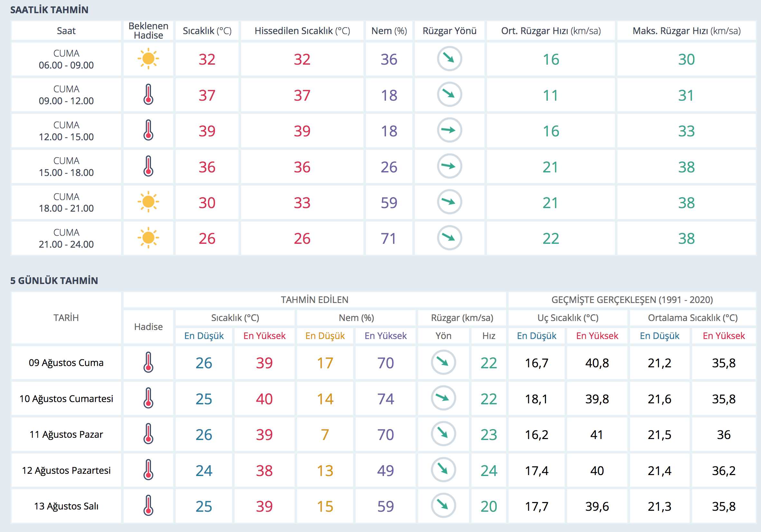The height and width of the screenshot is (532, 761).
Task: Click the thermometer icon for 13 Ağustos Salı
Action: [x=148, y=506]
